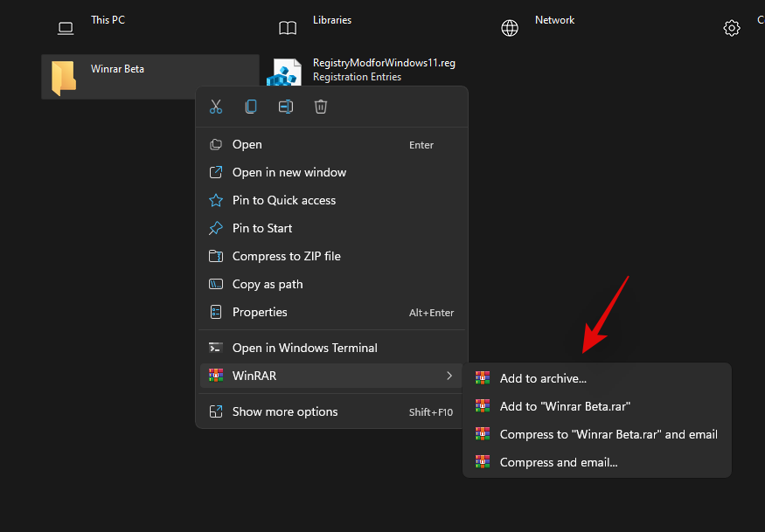The width and height of the screenshot is (765, 532).
Task: Expand the WinRAR submenu chevron
Action: coord(449,376)
